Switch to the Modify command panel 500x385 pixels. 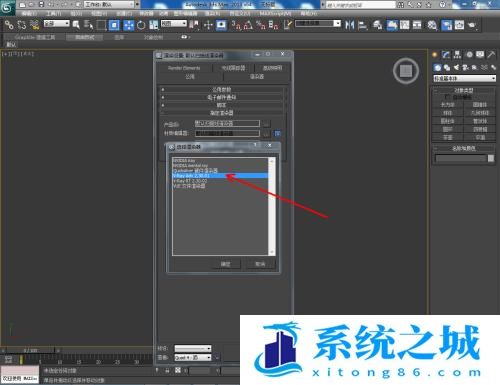(x=446, y=54)
